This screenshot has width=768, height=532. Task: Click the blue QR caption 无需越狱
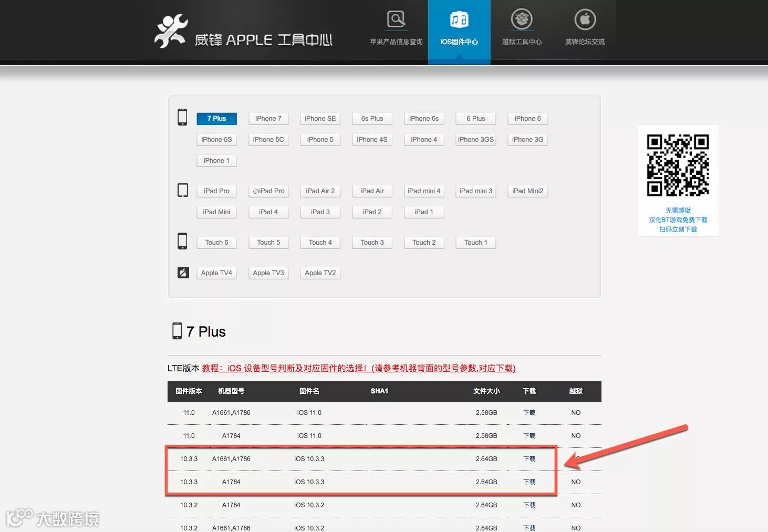tap(678, 210)
